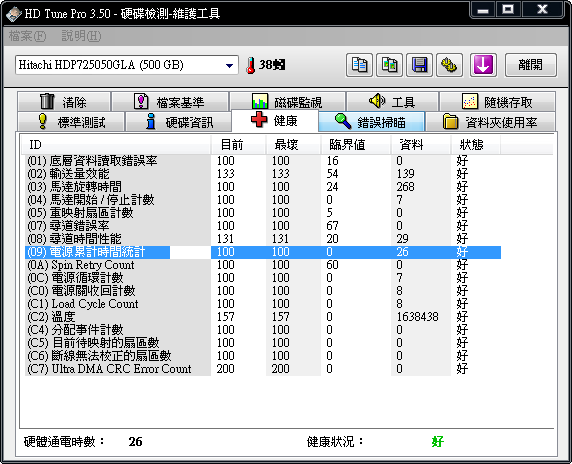Image resolution: width=572 pixels, height=464 pixels.
Task: Select the (01) 底層資料讀取錯誤率 row
Action: pos(263,161)
